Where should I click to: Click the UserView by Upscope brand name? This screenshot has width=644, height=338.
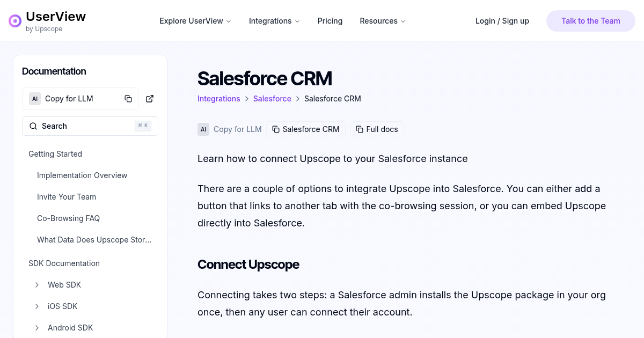56,21
